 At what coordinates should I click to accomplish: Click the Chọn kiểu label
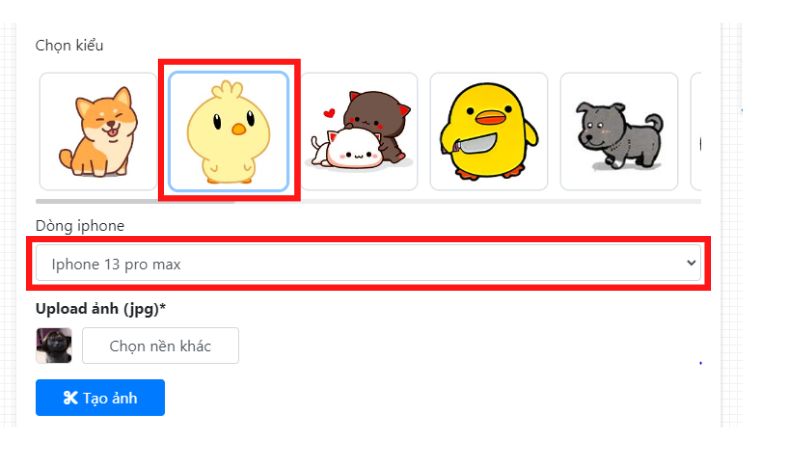click(69, 45)
